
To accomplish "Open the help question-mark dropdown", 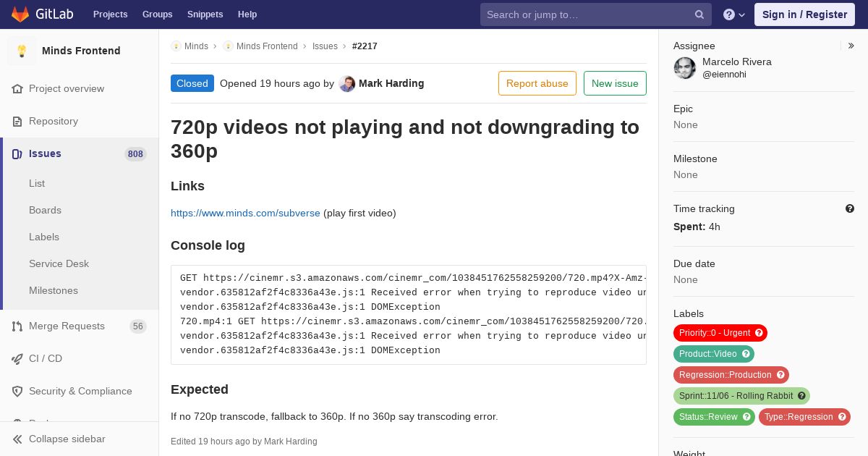I will pos(733,14).
